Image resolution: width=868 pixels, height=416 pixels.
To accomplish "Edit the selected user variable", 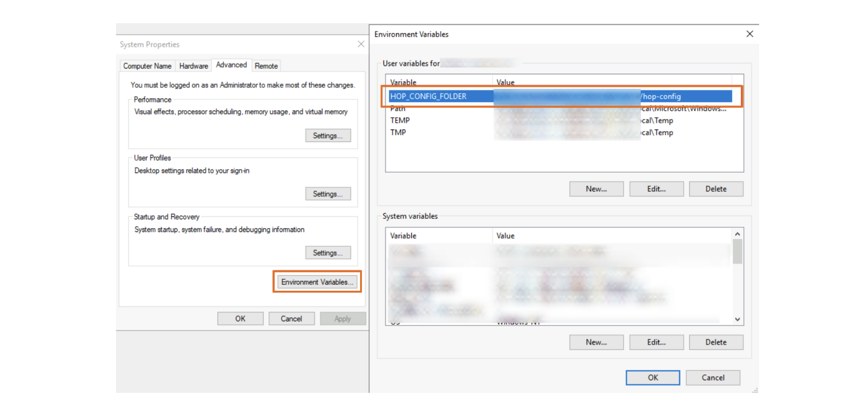I will pos(656,189).
